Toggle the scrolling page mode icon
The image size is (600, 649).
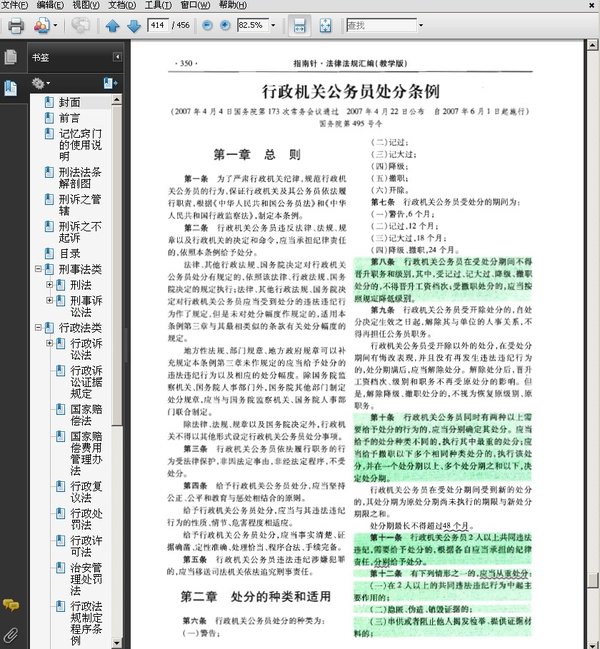click(x=300, y=26)
